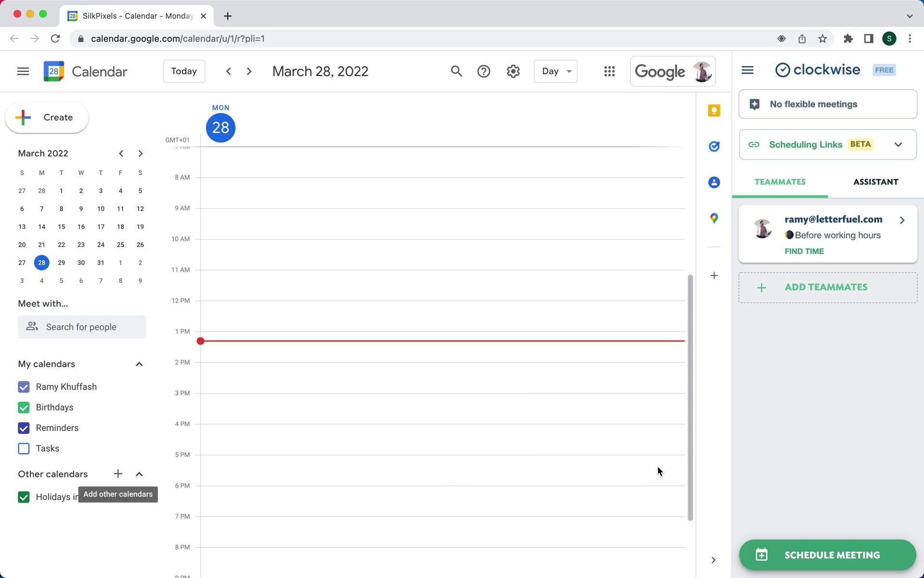The width and height of the screenshot is (924, 578).
Task: Uncheck the Reminders calendar checkbox
Action: (24, 428)
